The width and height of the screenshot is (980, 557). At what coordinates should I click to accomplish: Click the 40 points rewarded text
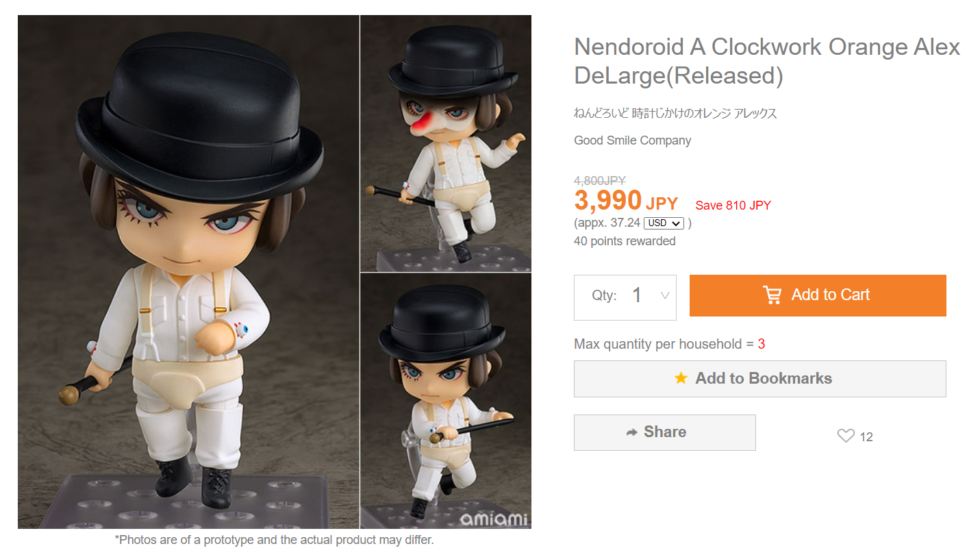point(625,241)
